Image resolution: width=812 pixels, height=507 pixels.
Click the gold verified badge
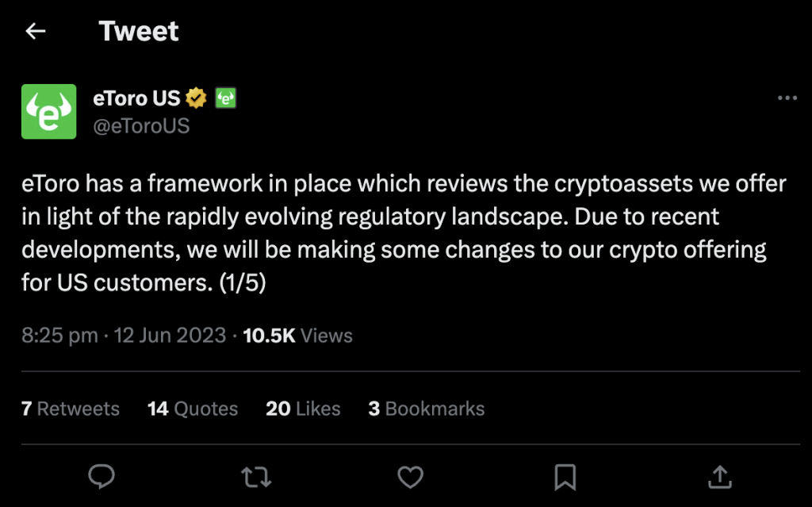pyautogui.click(x=196, y=98)
